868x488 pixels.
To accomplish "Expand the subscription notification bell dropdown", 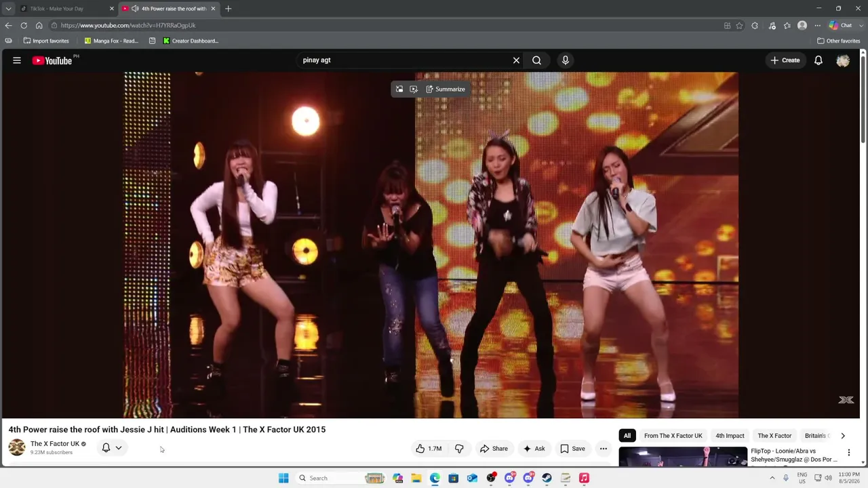I will [112, 447].
